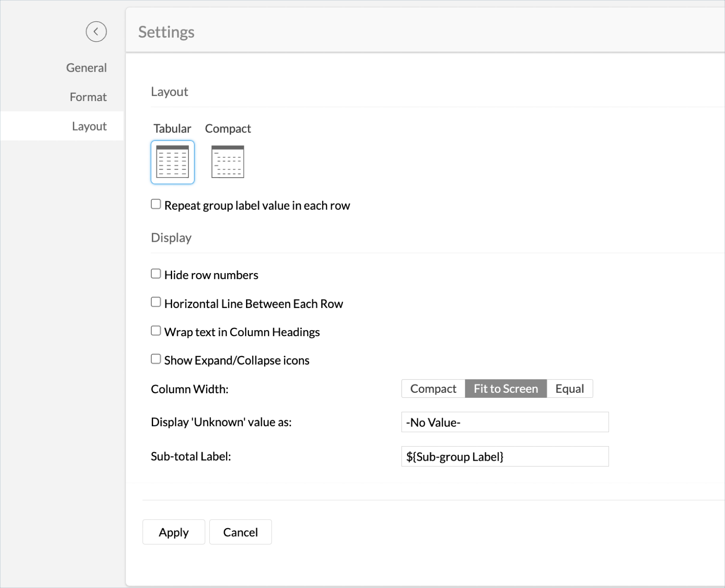This screenshot has width=725, height=588.
Task: Switch to the General settings section
Action: click(x=86, y=67)
